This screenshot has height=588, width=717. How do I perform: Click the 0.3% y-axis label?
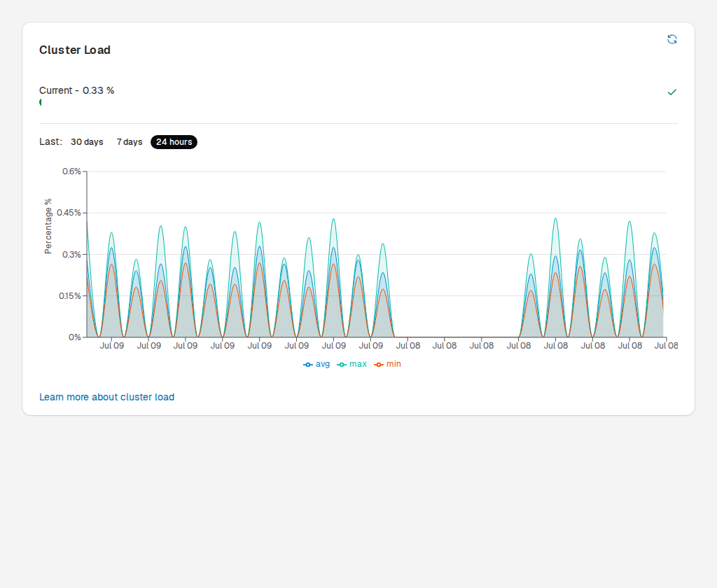tap(72, 254)
